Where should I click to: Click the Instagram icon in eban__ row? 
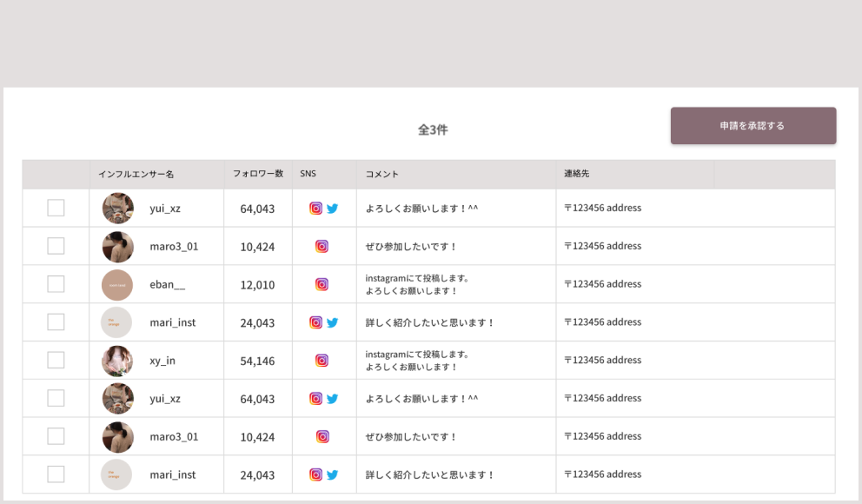coord(322,284)
